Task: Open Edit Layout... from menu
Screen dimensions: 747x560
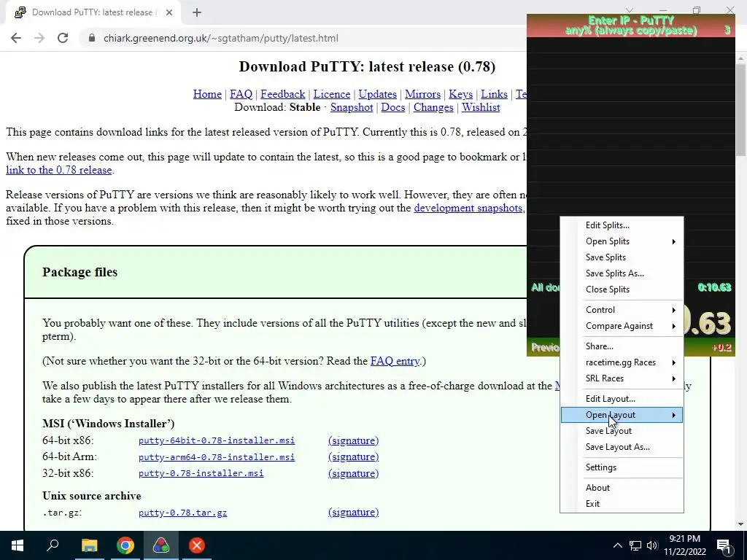Action: (x=622, y=399)
